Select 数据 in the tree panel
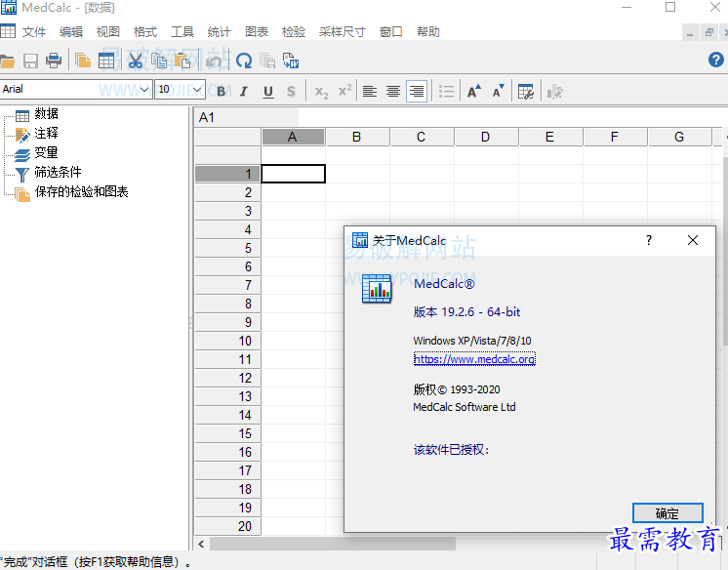Image resolution: width=728 pixels, height=570 pixels. tap(46, 114)
